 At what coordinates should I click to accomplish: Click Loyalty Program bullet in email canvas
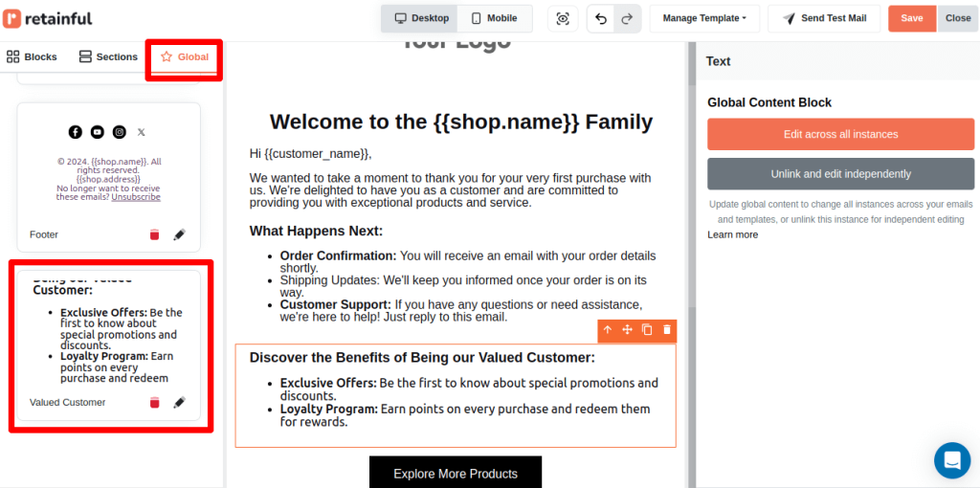pyautogui.click(x=465, y=415)
